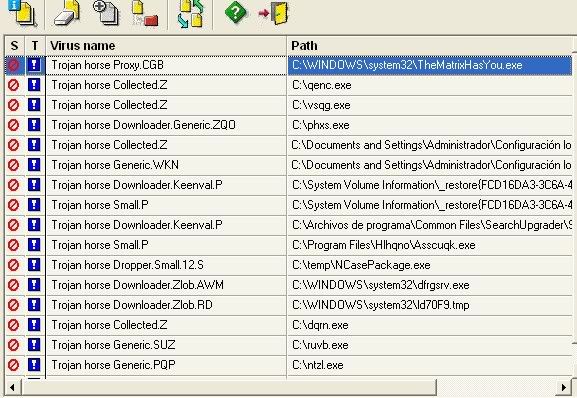Select the Hlhqno\Asscuqk.exe path cell
The width and height of the screenshot is (577, 398).
click(x=430, y=245)
